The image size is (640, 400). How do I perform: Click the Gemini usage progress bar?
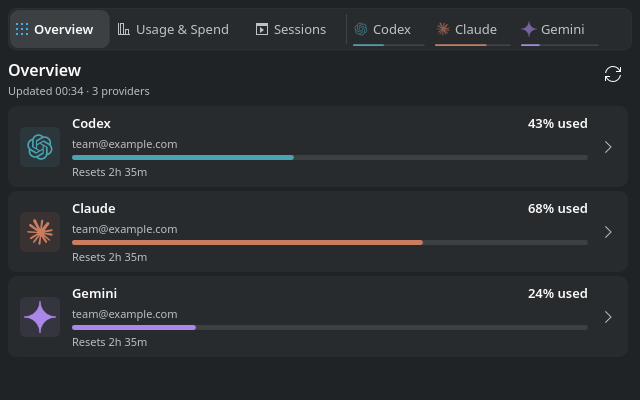point(330,327)
